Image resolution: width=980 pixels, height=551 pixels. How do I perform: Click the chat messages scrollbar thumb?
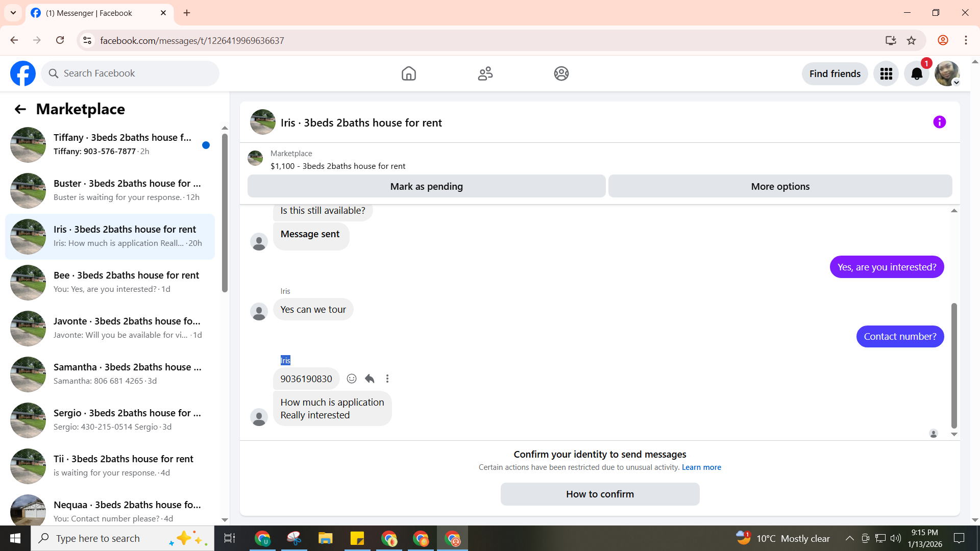click(x=953, y=365)
